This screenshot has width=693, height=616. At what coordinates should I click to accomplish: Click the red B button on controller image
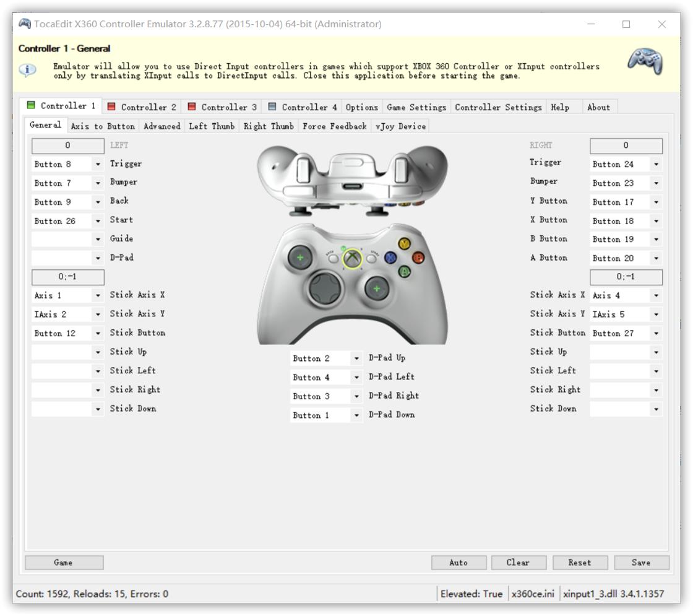[418, 258]
